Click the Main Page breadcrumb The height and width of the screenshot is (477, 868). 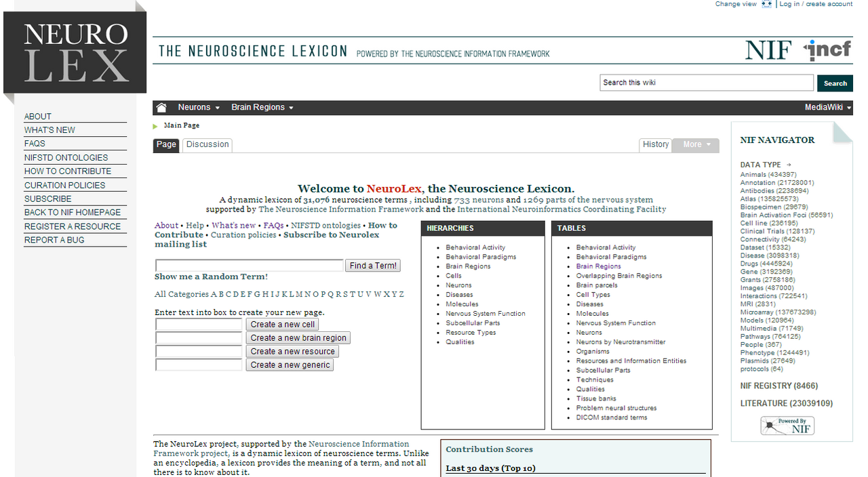182,125
